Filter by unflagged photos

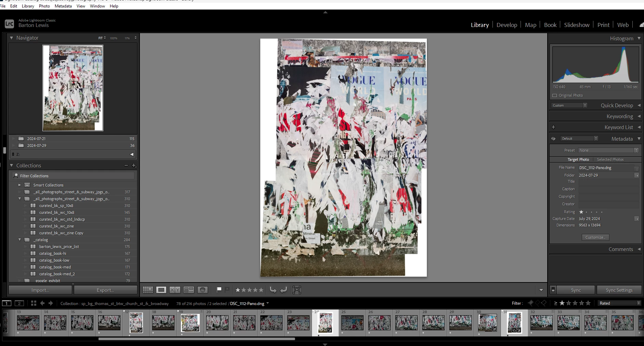click(537, 303)
